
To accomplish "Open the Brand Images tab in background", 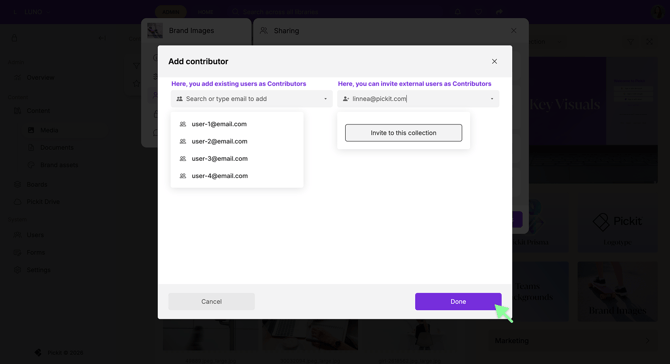I will click(196, 31).
